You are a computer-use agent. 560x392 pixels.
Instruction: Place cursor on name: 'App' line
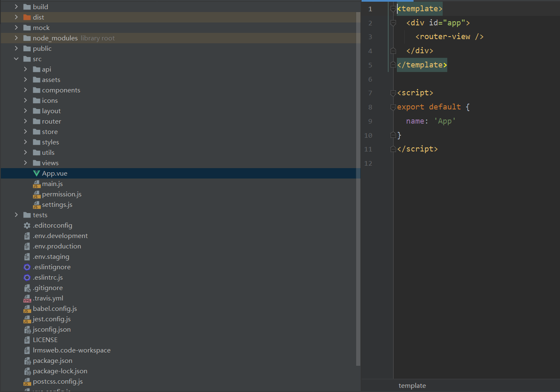431,121
